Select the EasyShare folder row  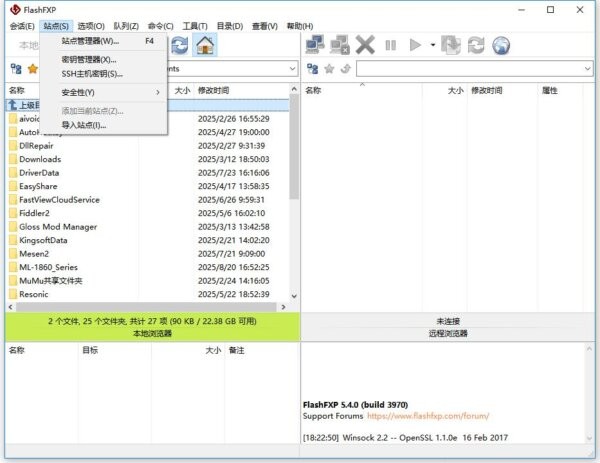(x=147, y=186)
